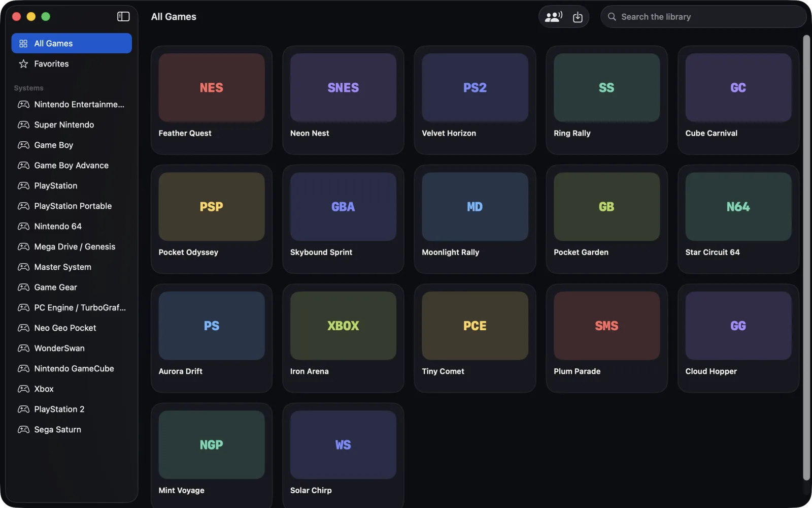The image size is (812, 508).
Task: Select Pocket Odyssey PSP cover
Action: tap(212, 207)
